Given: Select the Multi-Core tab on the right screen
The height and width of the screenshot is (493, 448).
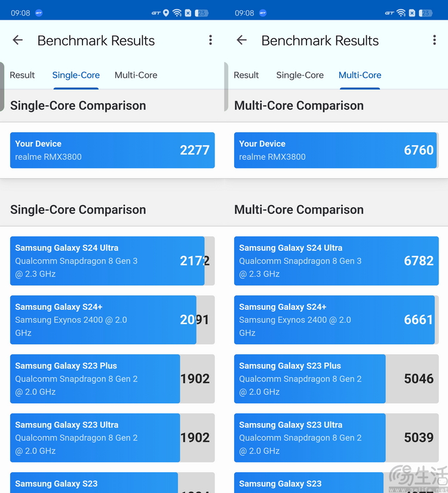Looking at the screenshot, I should [360, 75].
